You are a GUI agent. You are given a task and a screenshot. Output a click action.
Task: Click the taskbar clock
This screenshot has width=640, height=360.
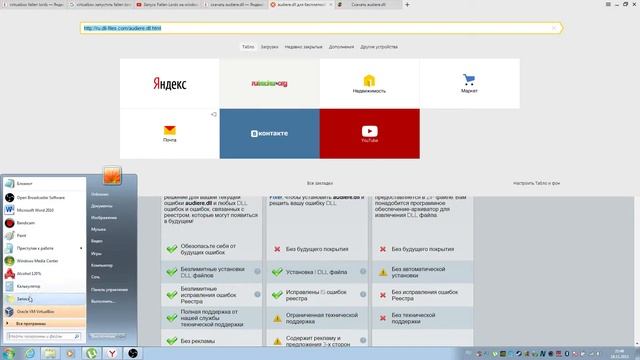point(620,353)
